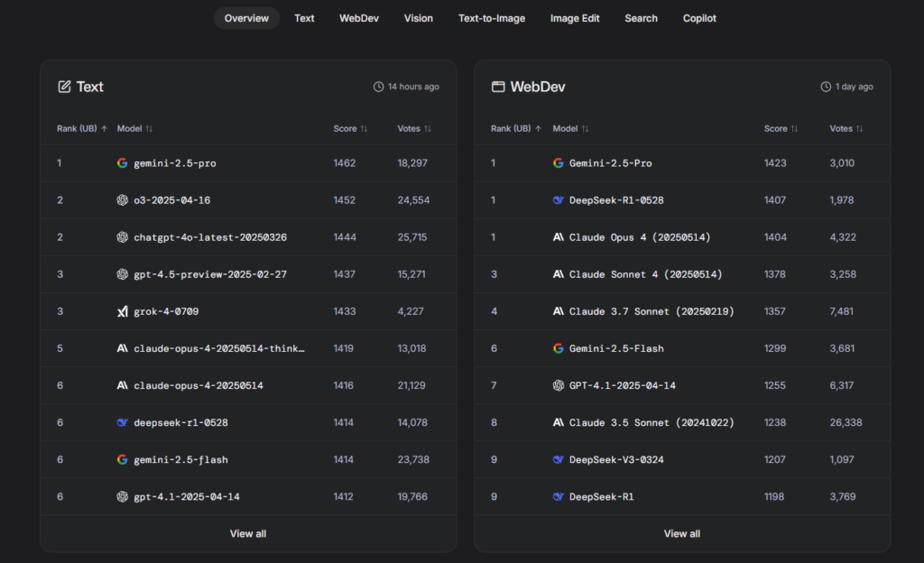The height and width of the screenshot is (563, 924).
Task: Sort the WebDev table by Rank (UB)
Action: point(516,128)
